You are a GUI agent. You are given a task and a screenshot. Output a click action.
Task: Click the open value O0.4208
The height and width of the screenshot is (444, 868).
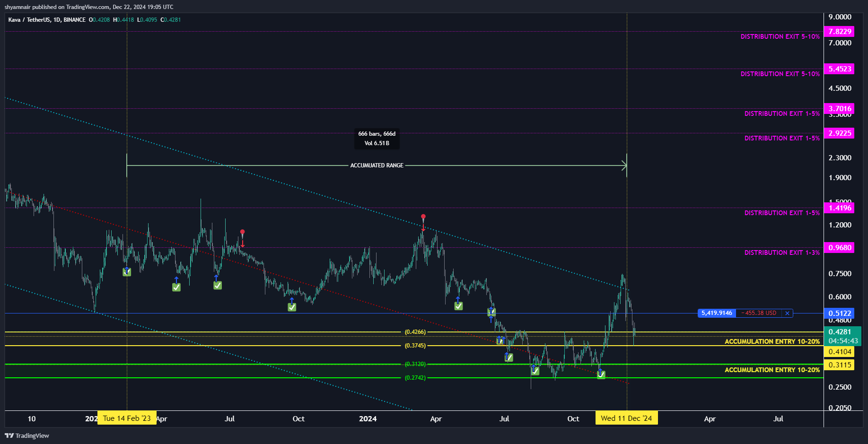pos(99,20)
